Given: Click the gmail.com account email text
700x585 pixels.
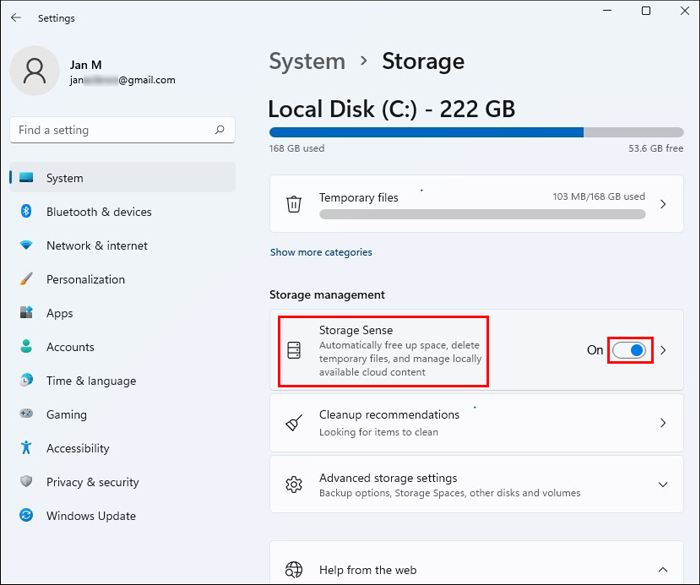Looking at the screenshot, I should click(122, 80).
